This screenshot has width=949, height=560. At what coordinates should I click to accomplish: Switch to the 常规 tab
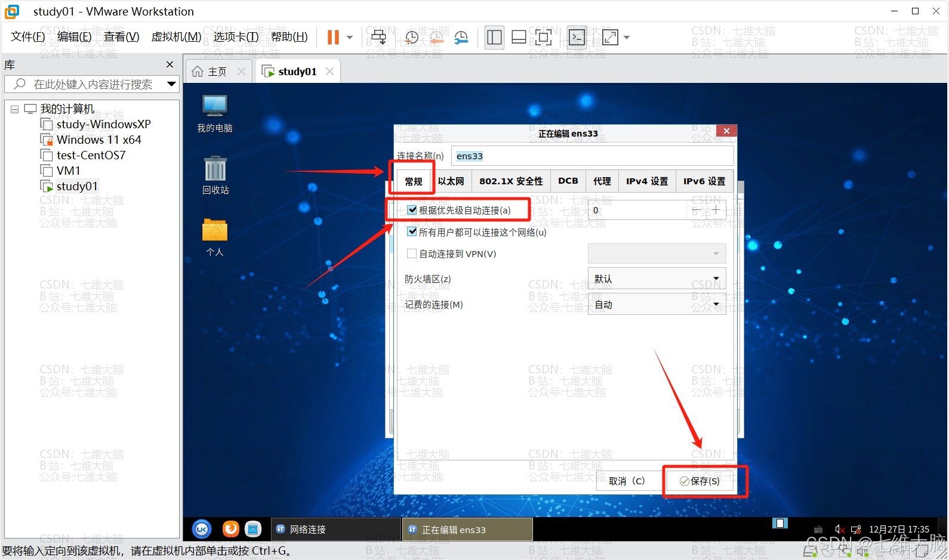coord(414,181)
